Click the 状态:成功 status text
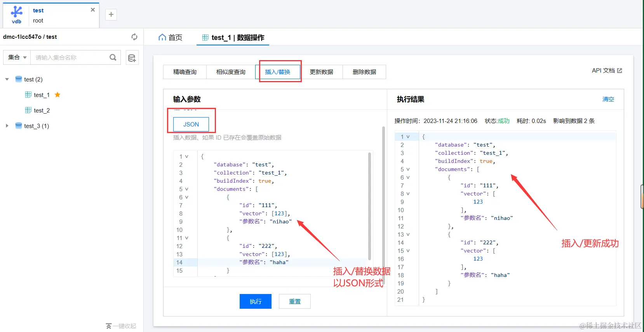This screenshot has height=332, width=644. (x=497, y=121)
